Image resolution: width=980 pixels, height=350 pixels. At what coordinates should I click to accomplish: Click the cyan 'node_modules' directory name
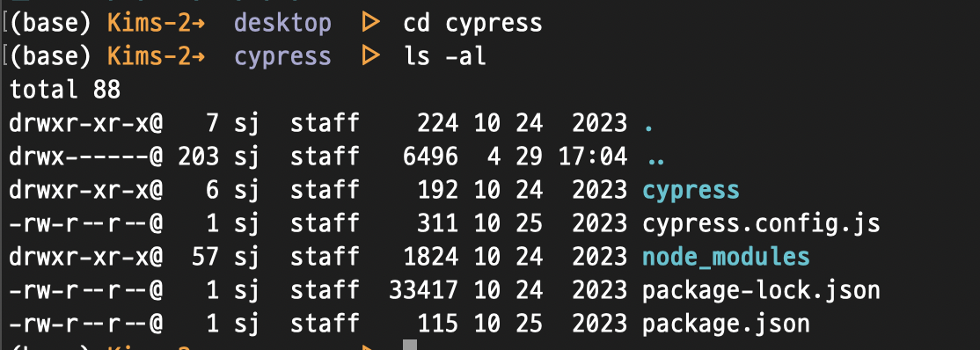point(727,257)
